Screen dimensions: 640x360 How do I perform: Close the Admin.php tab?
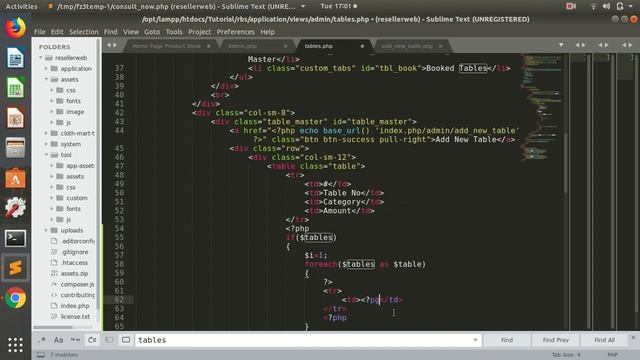tap(285, 46)
